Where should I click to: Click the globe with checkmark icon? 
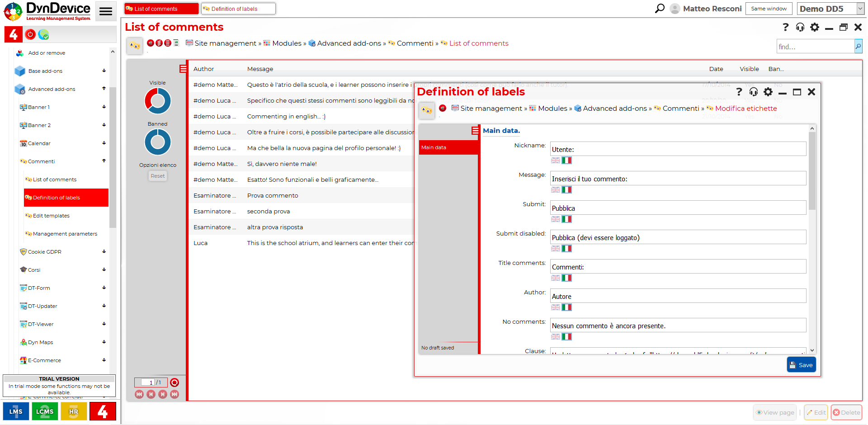[44, 34]
